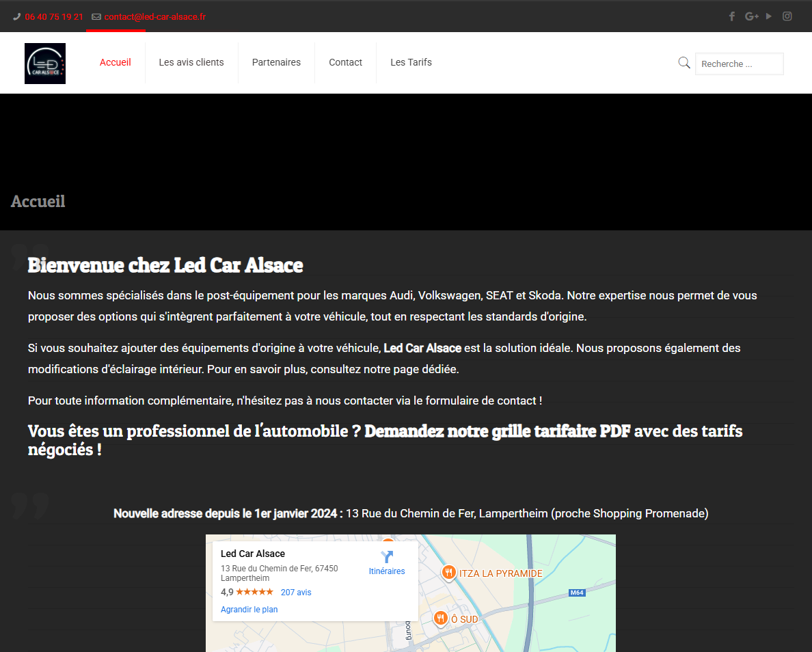Click Demandez notre grille tarifaire PDF
Image resolution: width=812 pixels, height=652 pixels.
tap(498, 431)
